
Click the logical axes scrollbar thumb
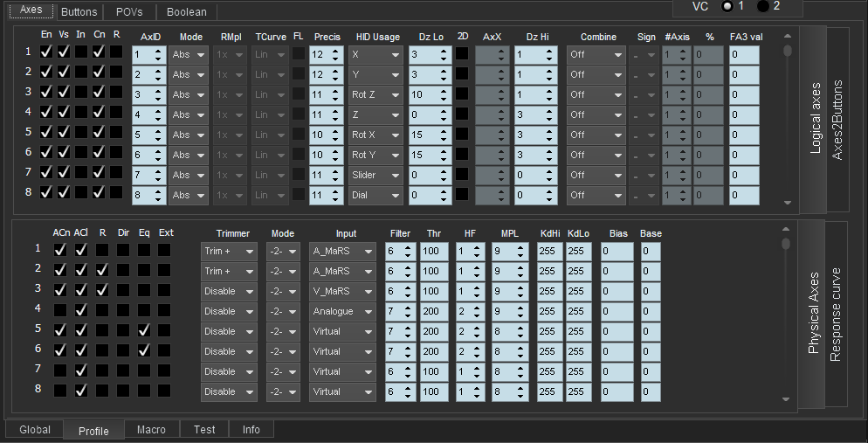(x=788, y=51)
